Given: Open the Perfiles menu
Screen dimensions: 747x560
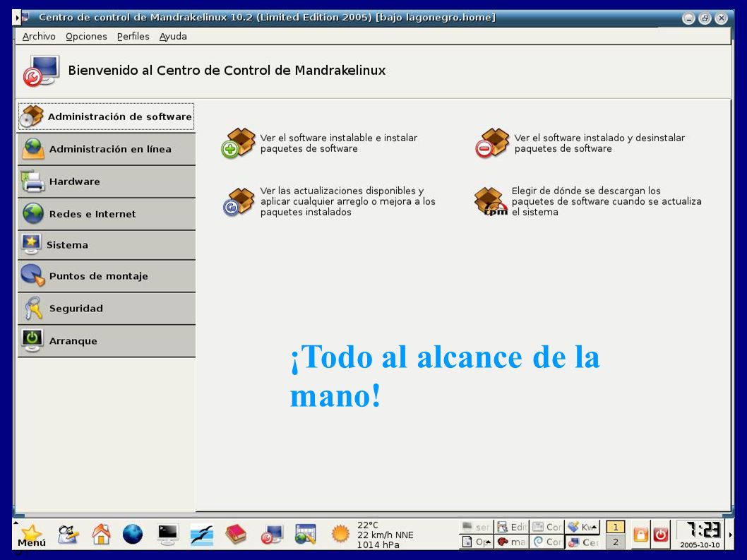Looking at the screenshot, I should 133,36.
